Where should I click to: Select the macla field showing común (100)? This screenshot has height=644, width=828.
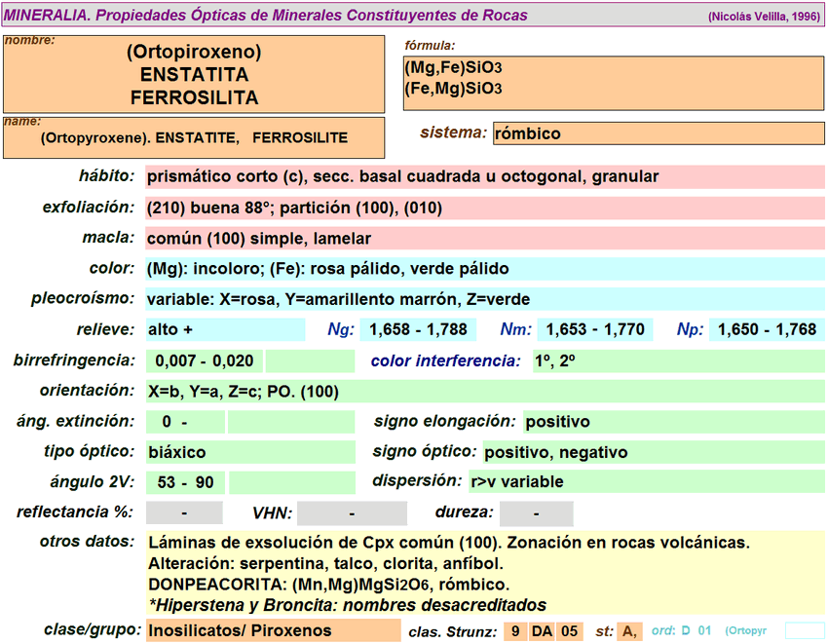[x=484, y=239]
